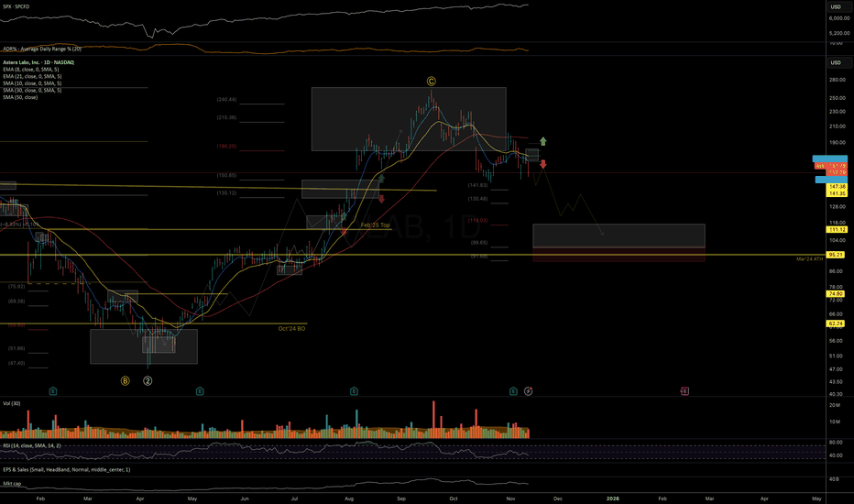Open the USD currency selector in the SPX pane
Viewport: 854px width, 504px height.
(835, 5)
